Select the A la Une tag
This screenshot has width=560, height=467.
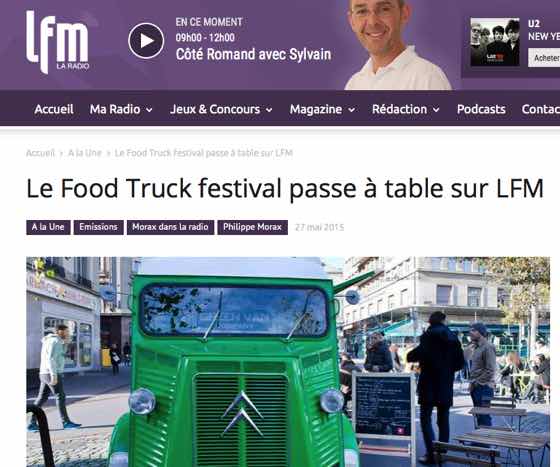(48, 227)
